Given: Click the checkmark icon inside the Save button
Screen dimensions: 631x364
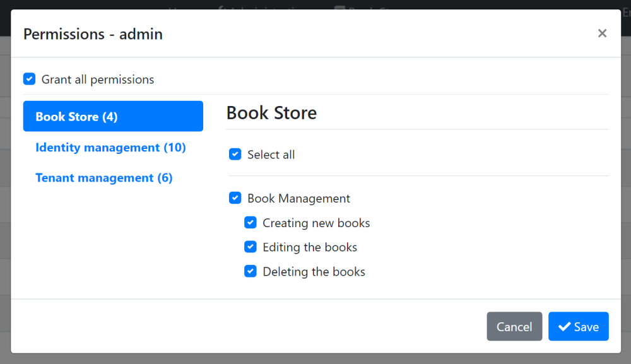Looking at the screenshot, I should [x=565, y=326].
